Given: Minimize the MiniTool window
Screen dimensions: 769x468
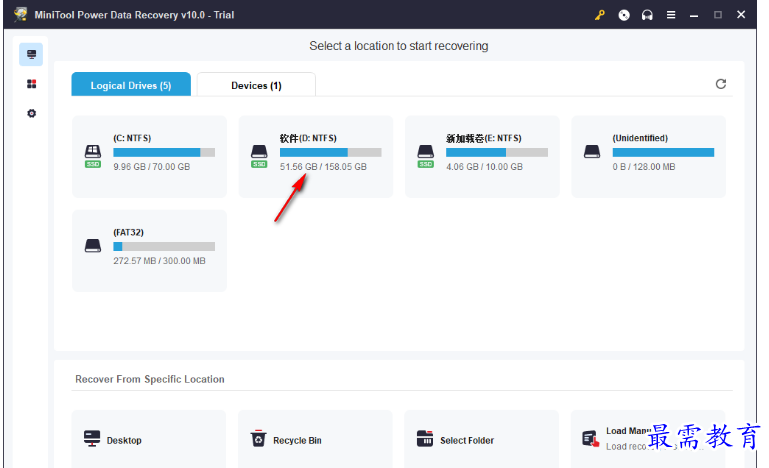Looking at the screenshot, I should (694, 15).
